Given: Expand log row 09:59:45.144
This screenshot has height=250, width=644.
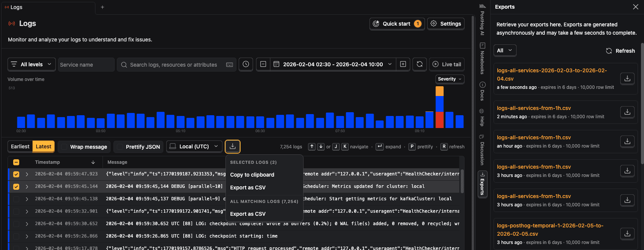Looking at the screenshot, I should pos(27,187).
